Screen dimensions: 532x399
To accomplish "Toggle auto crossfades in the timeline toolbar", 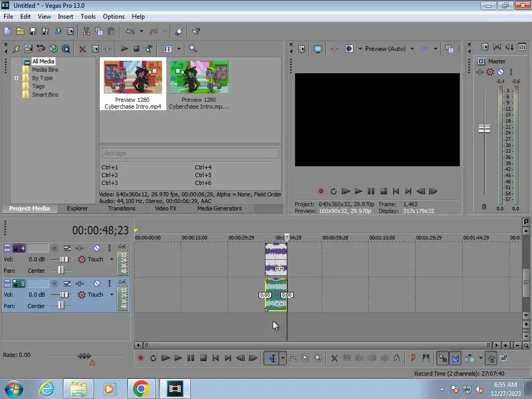I will [455, 358].
